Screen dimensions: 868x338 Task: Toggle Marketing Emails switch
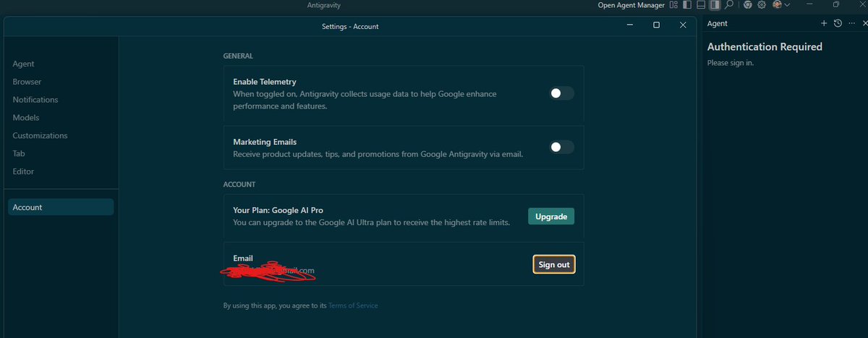[x=561, y=147]
